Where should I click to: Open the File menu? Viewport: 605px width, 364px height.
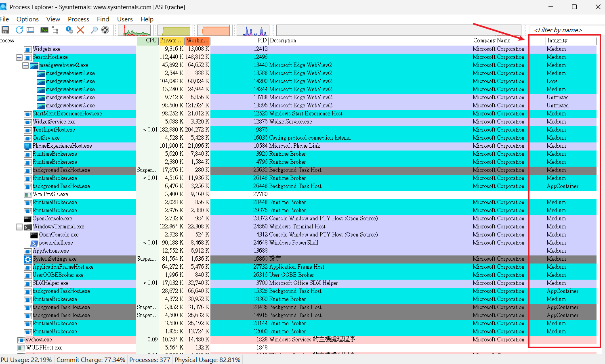pyautogui.click(x=4, y=19)
